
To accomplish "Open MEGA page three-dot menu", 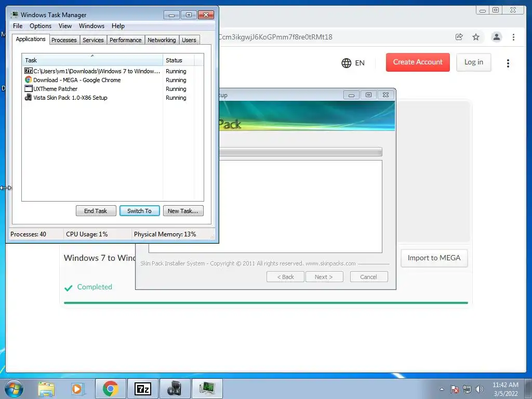I will coord(508,63).
